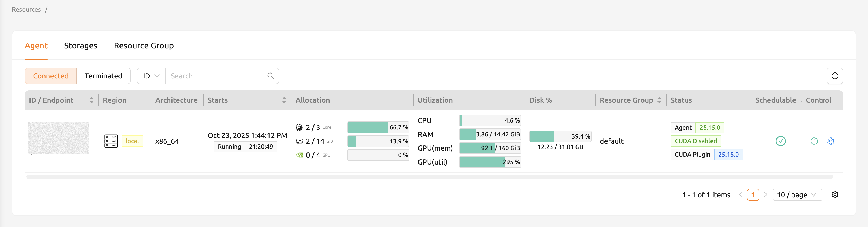Click the schedulable green check icon
The width and height of the screenshot is (868, 227).
point(780,141)
